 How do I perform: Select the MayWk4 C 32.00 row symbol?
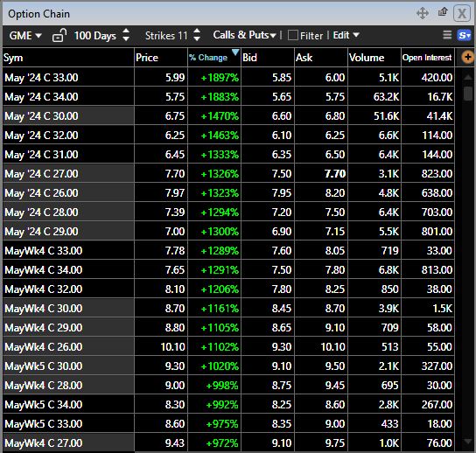[x=44, y=289]
